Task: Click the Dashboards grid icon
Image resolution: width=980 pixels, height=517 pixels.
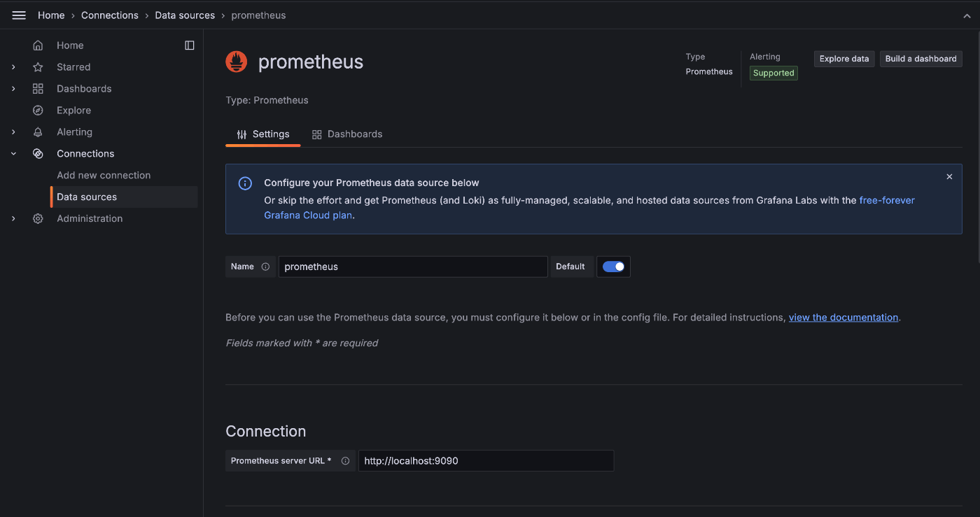Action: click(x=38, y=88)
